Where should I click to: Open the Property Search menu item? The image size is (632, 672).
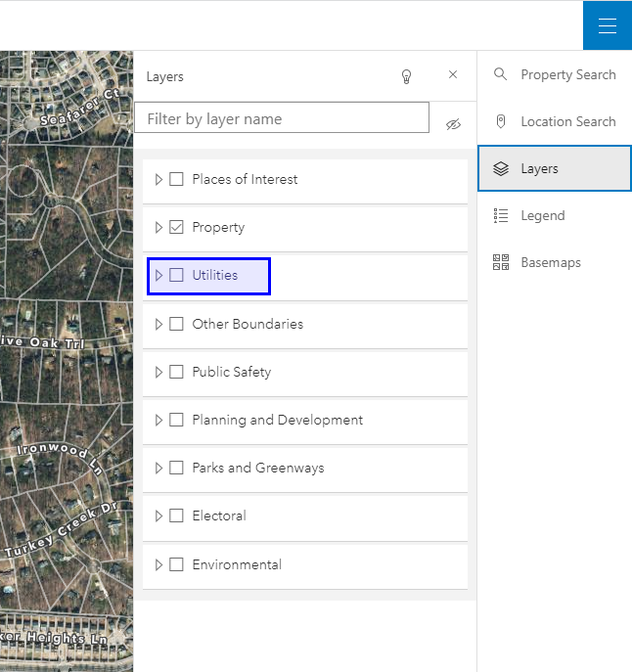(x=555, y=74)
